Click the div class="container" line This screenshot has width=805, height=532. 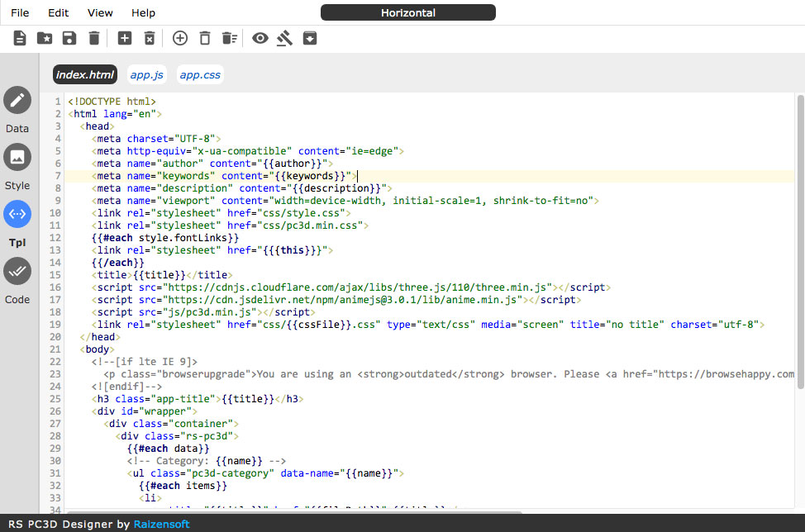pyautogui.click(x=171, y=424)
